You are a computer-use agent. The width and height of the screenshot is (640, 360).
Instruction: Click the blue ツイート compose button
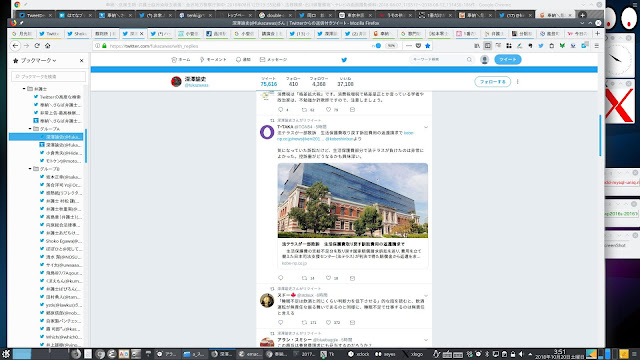(508, 60)
